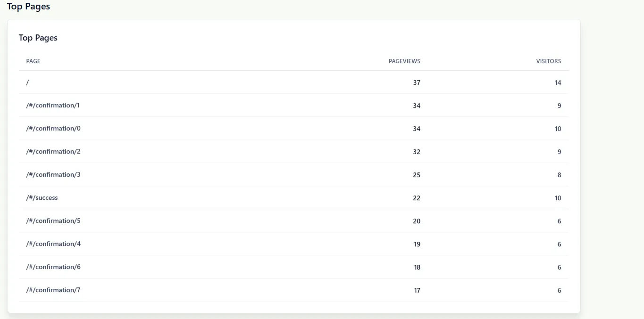Open the "/#/confirmation/6" page link
Viewport: 644px width, 319px height.
click(x=53, y=267)
